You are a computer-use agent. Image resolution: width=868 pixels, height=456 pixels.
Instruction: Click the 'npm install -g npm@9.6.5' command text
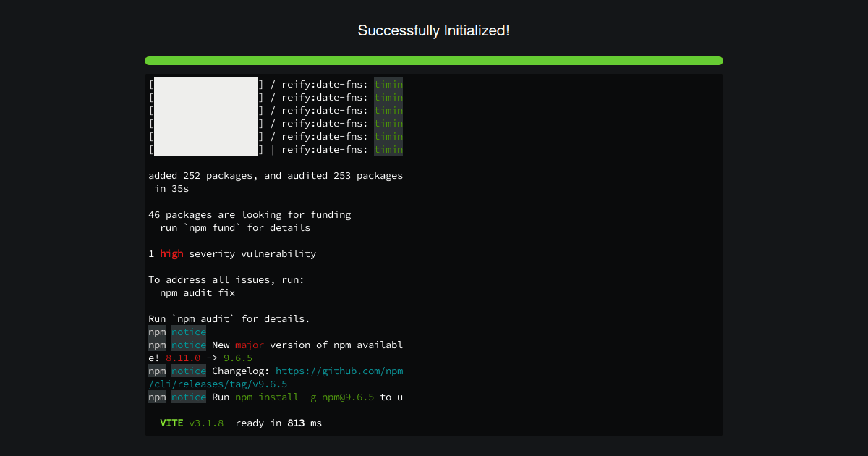pyautogui.click(x=305, y=397)
